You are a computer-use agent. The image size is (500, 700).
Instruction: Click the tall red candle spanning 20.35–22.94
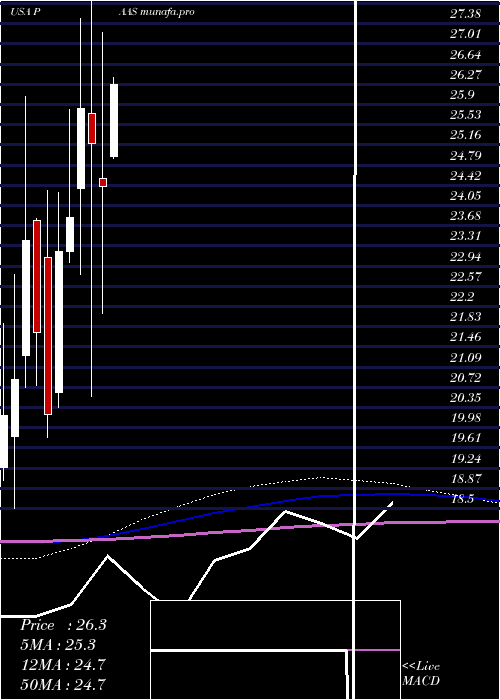point(48,336)
